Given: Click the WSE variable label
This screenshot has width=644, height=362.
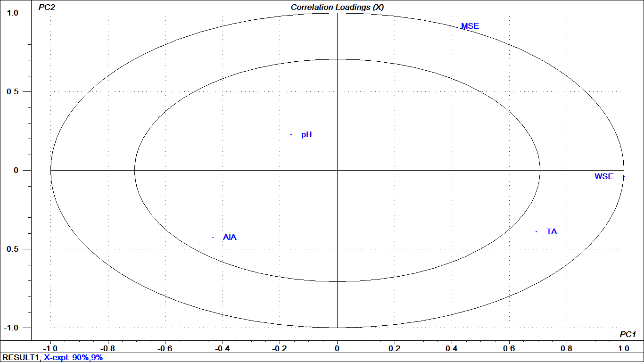Looking at the screenshot, I should 604,177.
